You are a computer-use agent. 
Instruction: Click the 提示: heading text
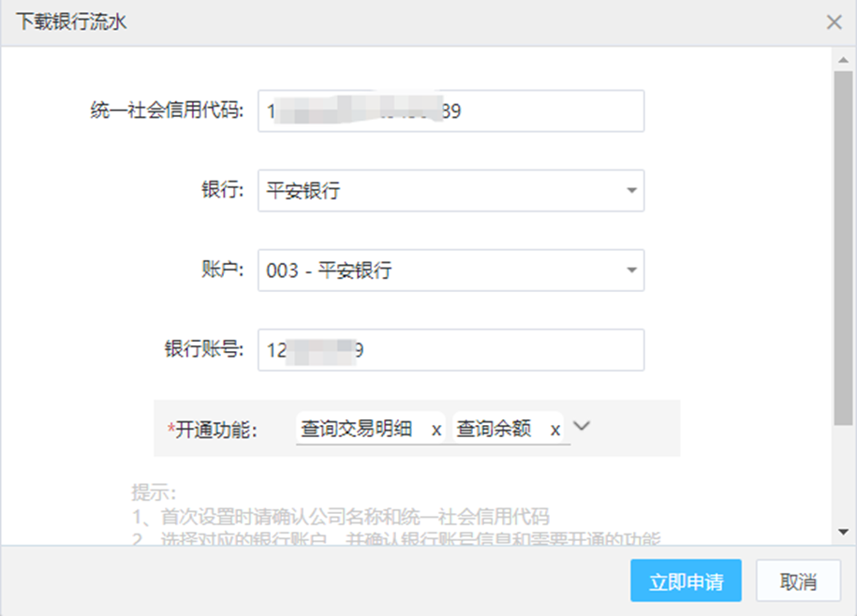point(154,492)
